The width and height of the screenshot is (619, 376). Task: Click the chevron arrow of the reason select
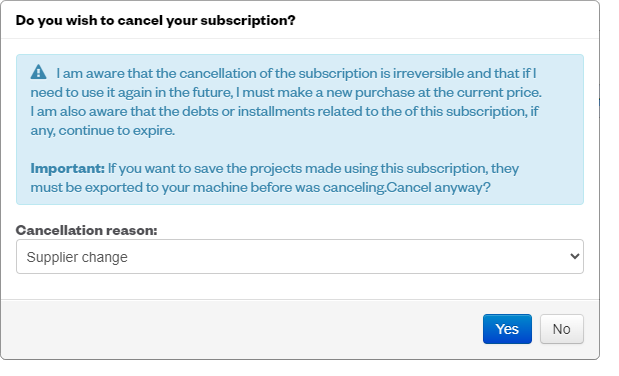pyautogui.click(x=574, y=256)
